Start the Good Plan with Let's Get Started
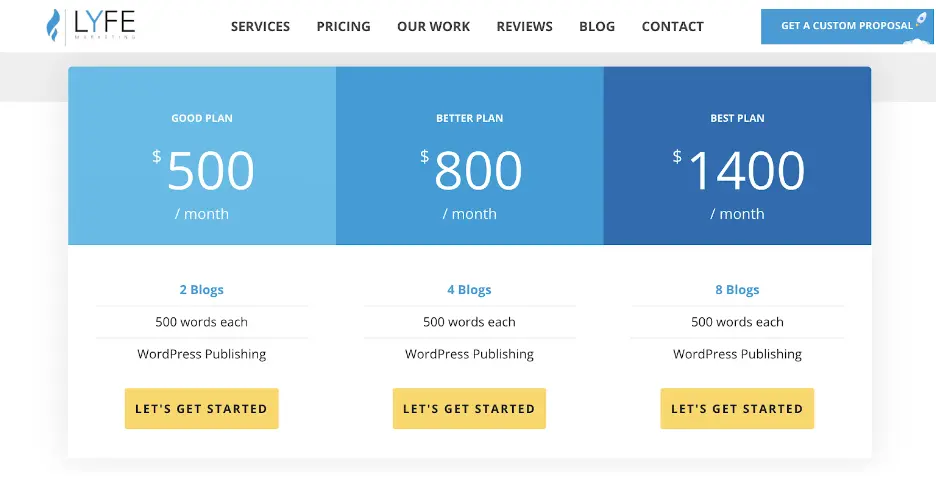936x478 pixels. pyautogui.click(x=201, y=409)
